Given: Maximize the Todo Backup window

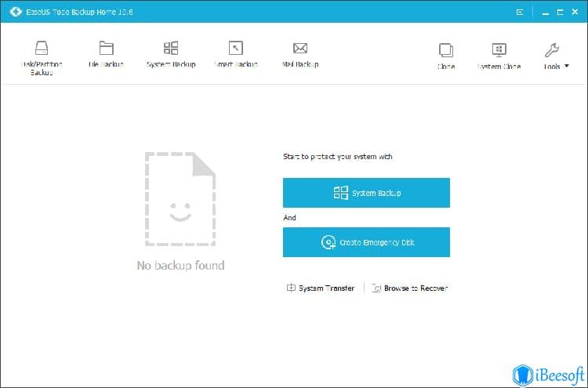Looking at the screenshot, I should 561,13.
